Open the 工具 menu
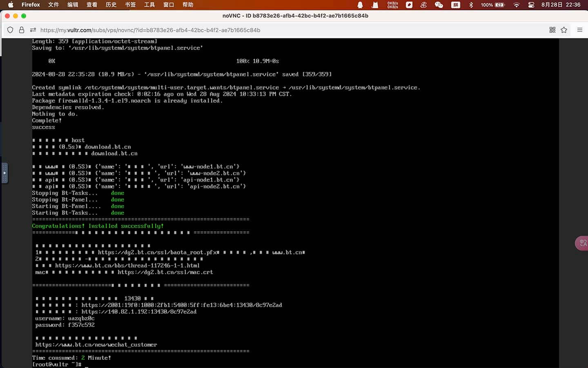588x368 pixels. point(149,5)
